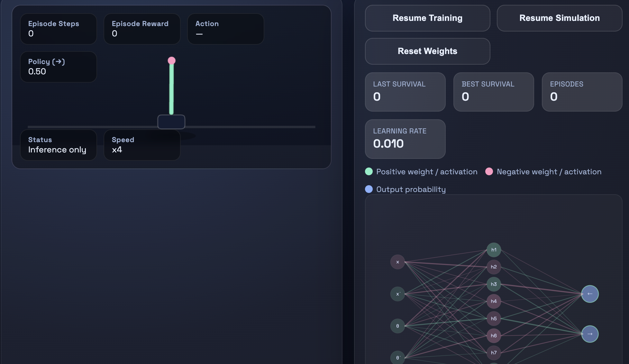Click the Learning Rate 0.010 card
Viewport: 629px width, 364px height.
(405, 139)
